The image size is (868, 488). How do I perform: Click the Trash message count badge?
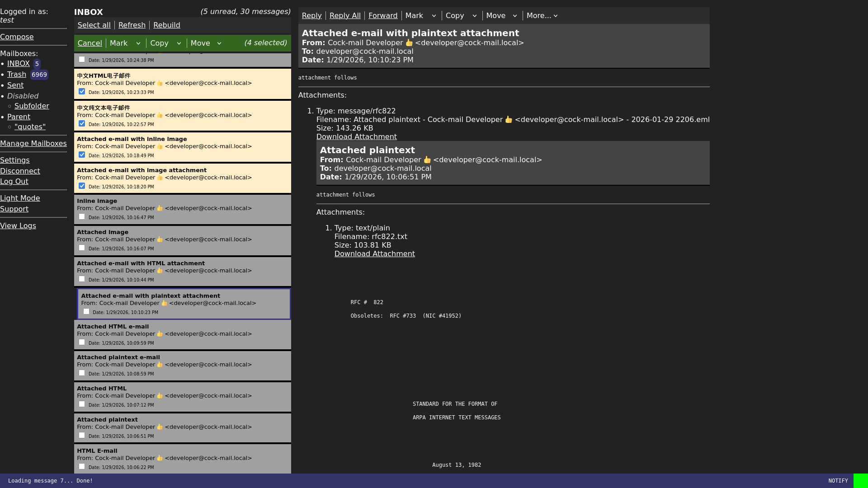pyautogui.click(x=39, y=75)
